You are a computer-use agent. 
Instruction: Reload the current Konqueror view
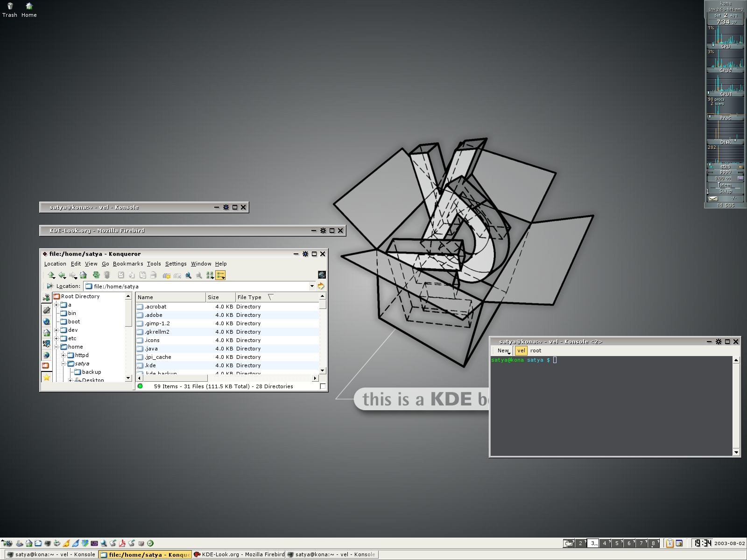tap(96, 275)
